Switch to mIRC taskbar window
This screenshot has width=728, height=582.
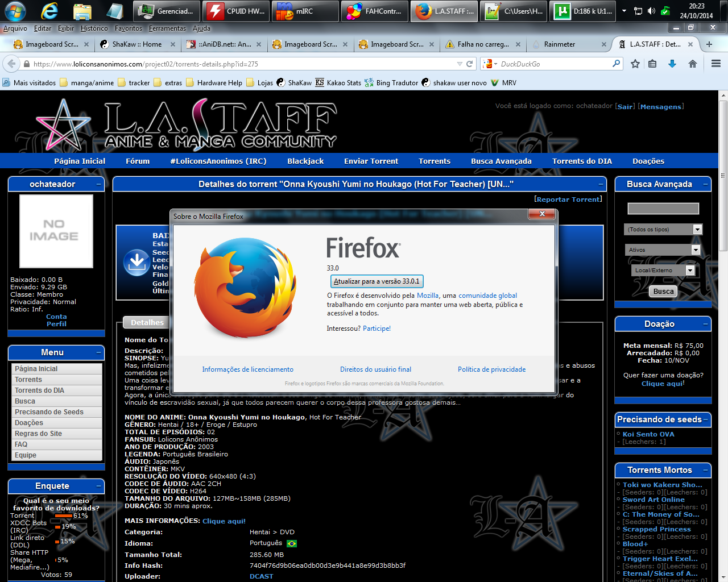coord(305,11)
